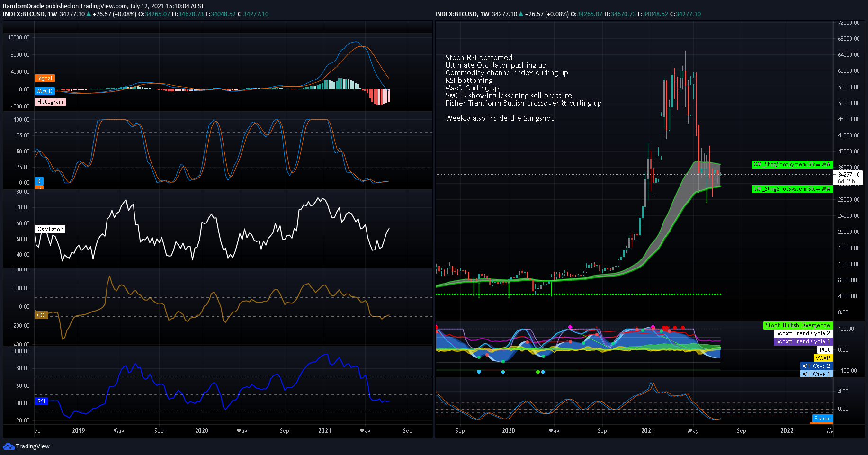Click the 64000.00 price axis label
This screenshot has height=455, width=868.
point(849,55)
